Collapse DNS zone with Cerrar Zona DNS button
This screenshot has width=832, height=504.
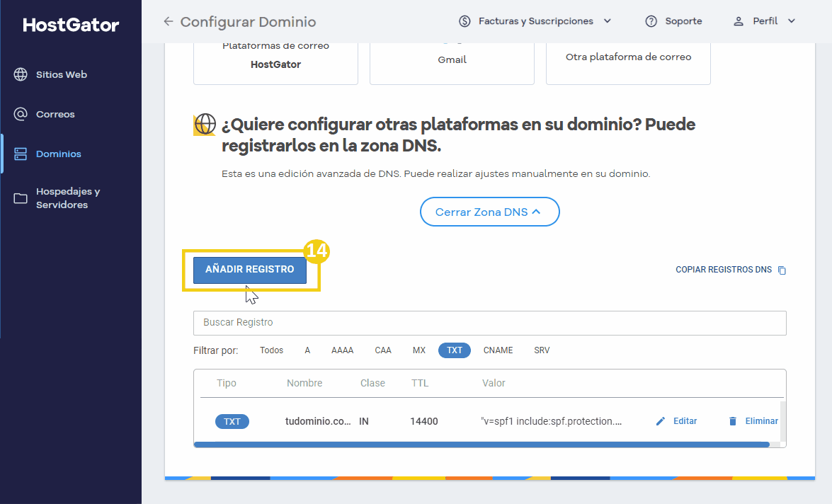490,212
